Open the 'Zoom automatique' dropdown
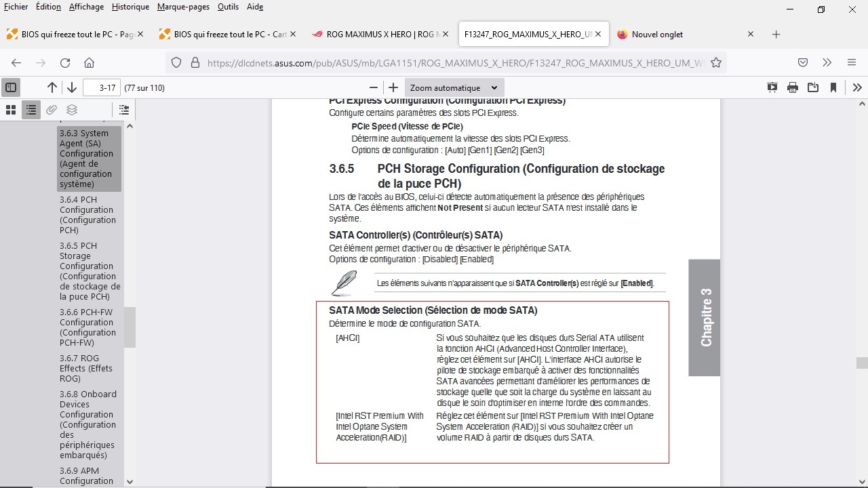Screen dimensions: 868x488 point(454,87)
